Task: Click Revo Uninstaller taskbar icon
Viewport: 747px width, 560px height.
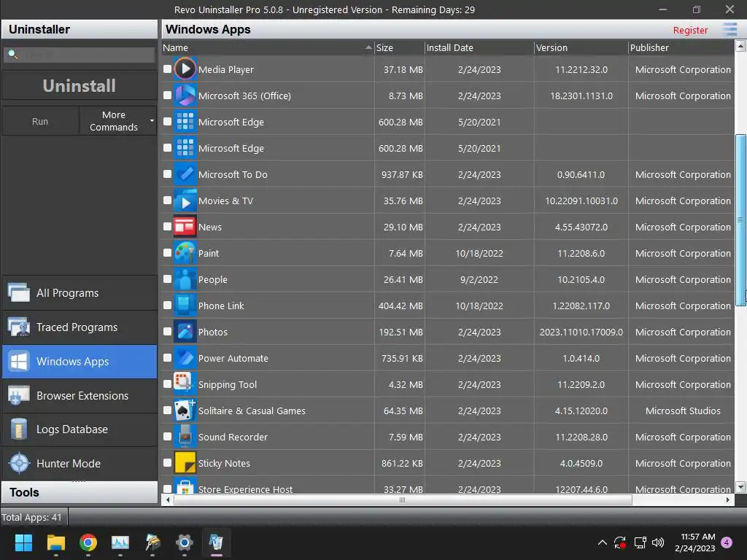Action: click(x=216, y=542)
